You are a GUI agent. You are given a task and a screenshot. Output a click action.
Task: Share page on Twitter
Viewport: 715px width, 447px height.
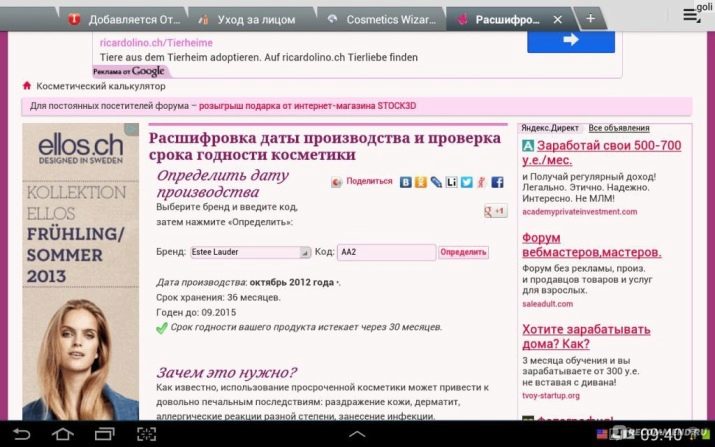tap(467, 182)
